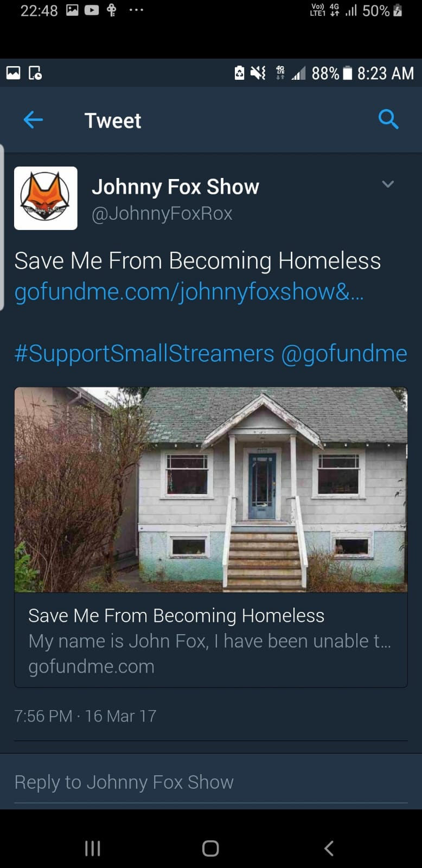Screen dimensions: 422x868
Task: Open the gofundme.com/johnnyfoxshow link
Action: pos(189,292)
